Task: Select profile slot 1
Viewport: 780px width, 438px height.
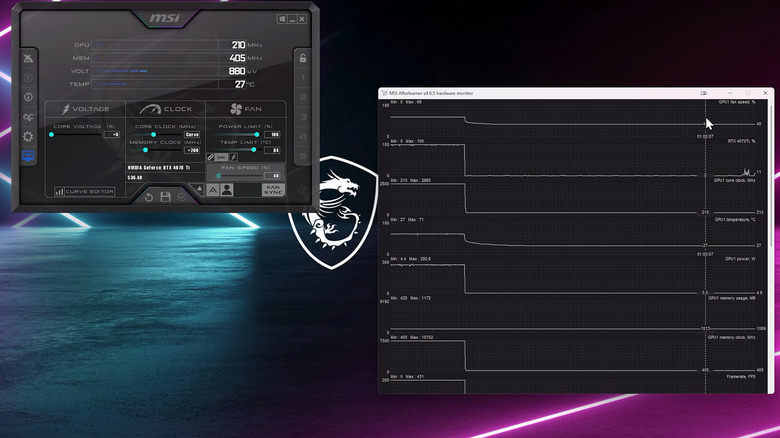Action: 302,78
